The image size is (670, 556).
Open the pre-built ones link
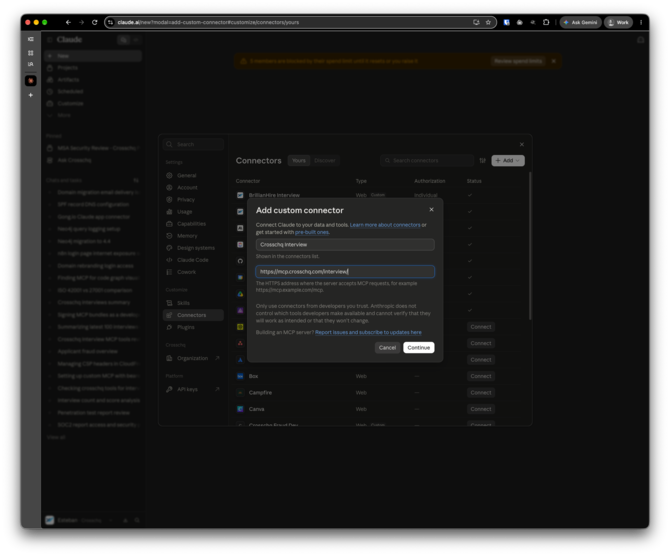point(312,232)
